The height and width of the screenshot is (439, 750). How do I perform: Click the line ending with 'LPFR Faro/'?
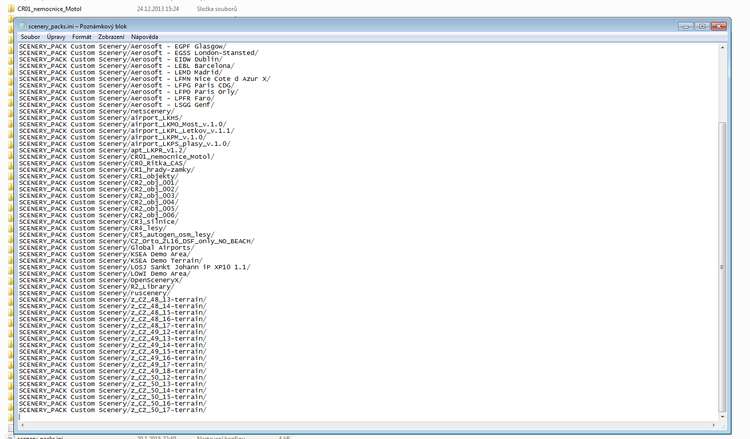click(117, 98)
